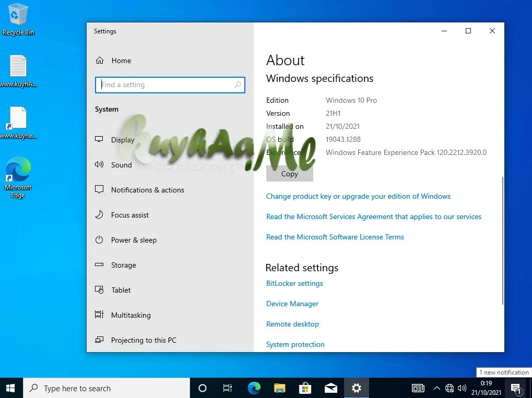
Task: Open File Explorer from the taskbar
Action: 279,388
